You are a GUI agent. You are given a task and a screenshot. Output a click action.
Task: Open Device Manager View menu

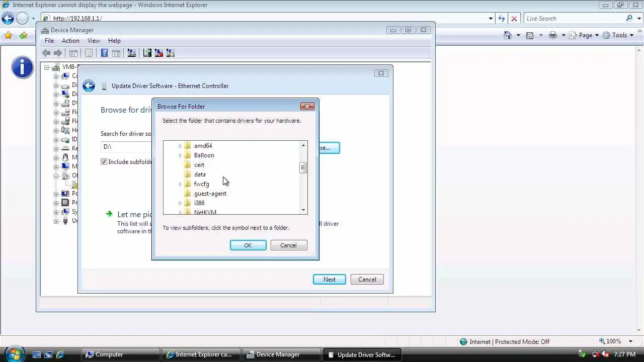[94, 41]
